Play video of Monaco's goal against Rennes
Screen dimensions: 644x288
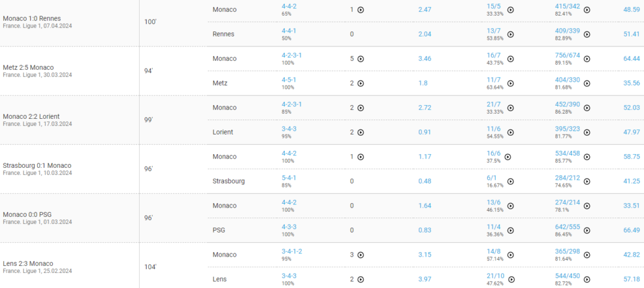tap(360, 10)
